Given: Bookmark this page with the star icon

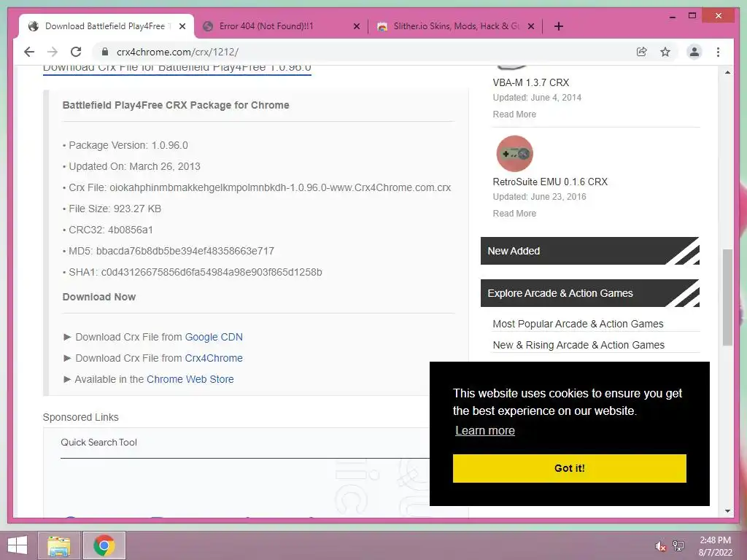Looking at the screenshot, I should [665, 52].
